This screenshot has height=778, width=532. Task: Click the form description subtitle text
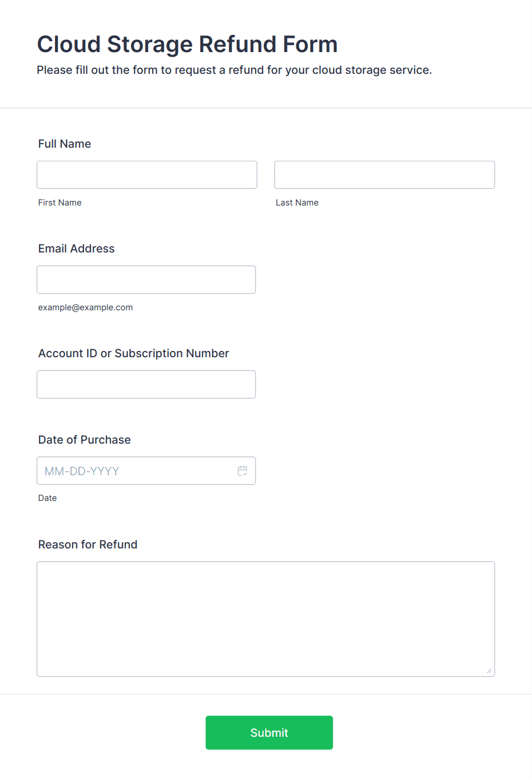(235, 70)
